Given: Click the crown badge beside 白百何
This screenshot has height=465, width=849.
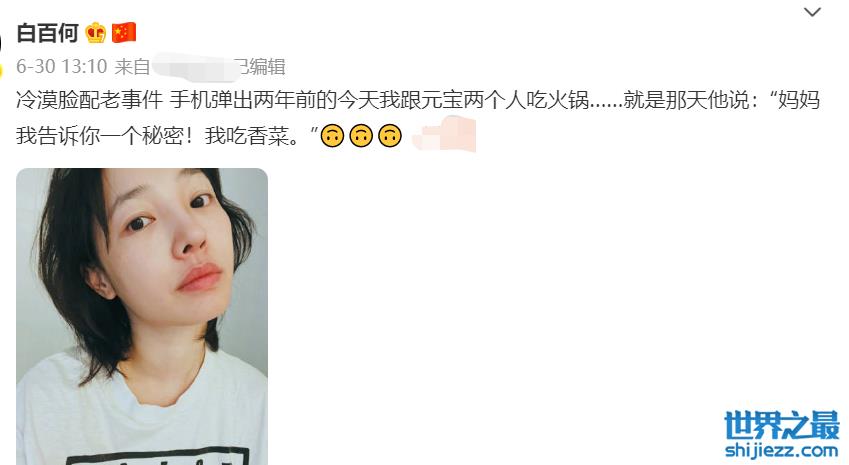Looking at the screenshot, I should pyautogui.click(x=95, y=33).
